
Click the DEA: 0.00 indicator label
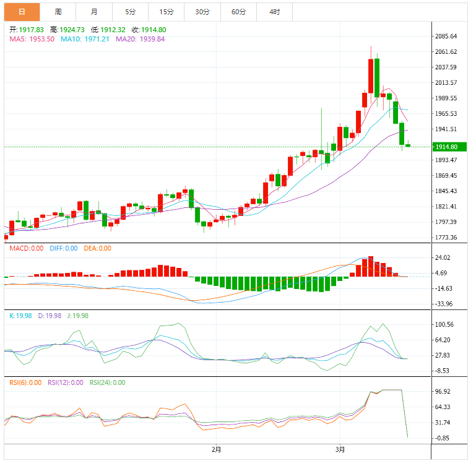(97, 248)
